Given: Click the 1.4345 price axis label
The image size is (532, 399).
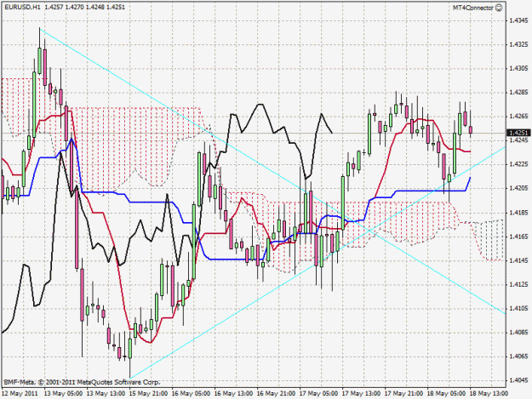Looking at the screenshot, I should (x=518, y=20).
